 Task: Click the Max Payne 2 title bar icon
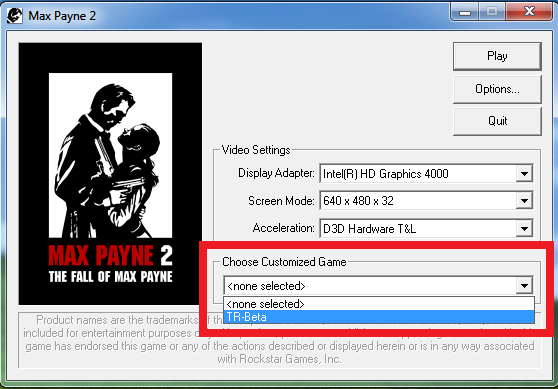tap(14, 16)
